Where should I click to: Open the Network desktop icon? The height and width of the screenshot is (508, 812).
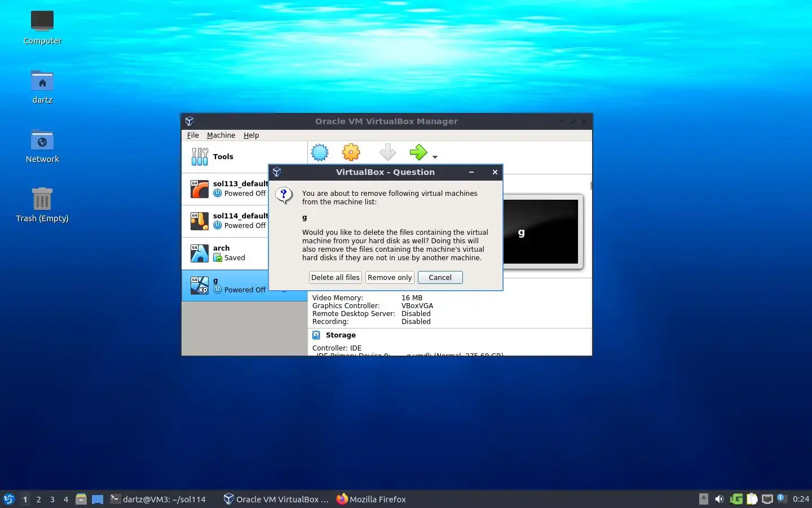[42, 146]
